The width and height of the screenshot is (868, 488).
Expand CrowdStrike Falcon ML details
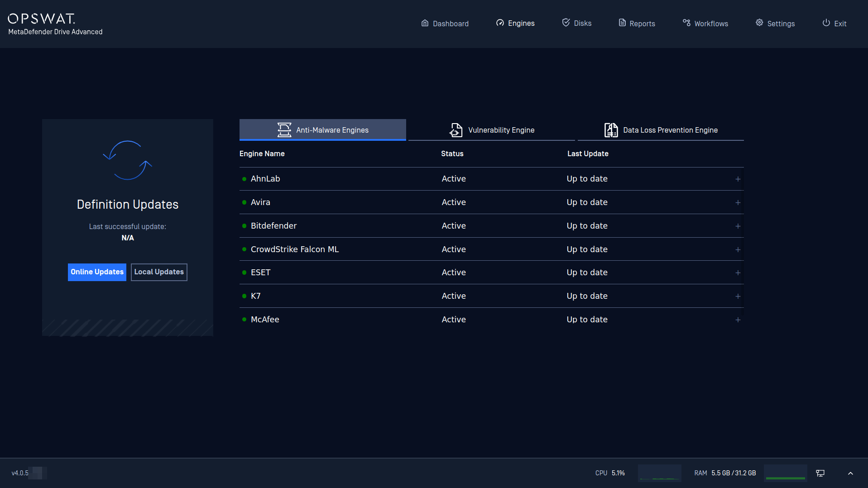pyautogui.click(x=738, y=250)
